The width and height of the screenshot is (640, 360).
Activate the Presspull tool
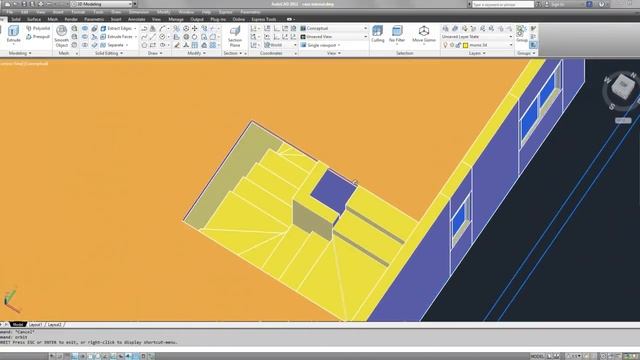(x=38, y=37)
